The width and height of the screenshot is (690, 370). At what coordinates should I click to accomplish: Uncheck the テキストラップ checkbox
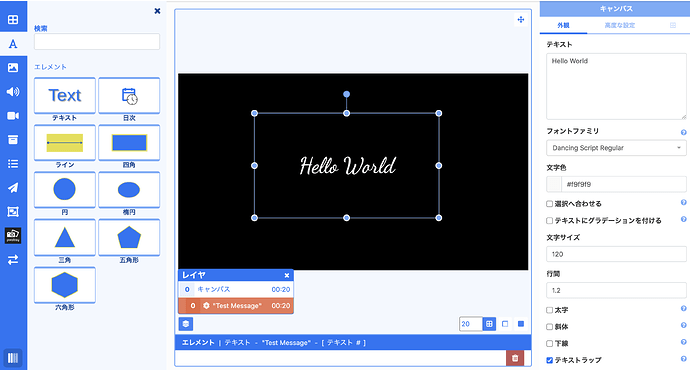click(549, 360)
